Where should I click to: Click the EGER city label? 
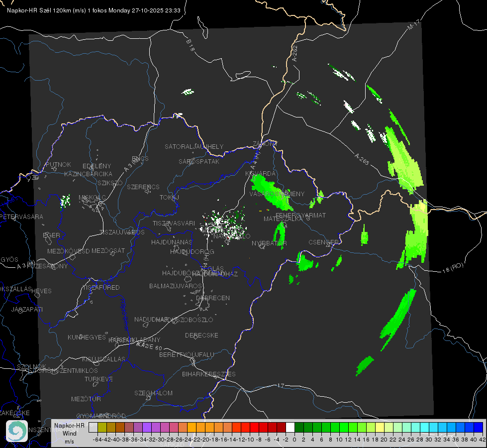(x=52, y=235)
